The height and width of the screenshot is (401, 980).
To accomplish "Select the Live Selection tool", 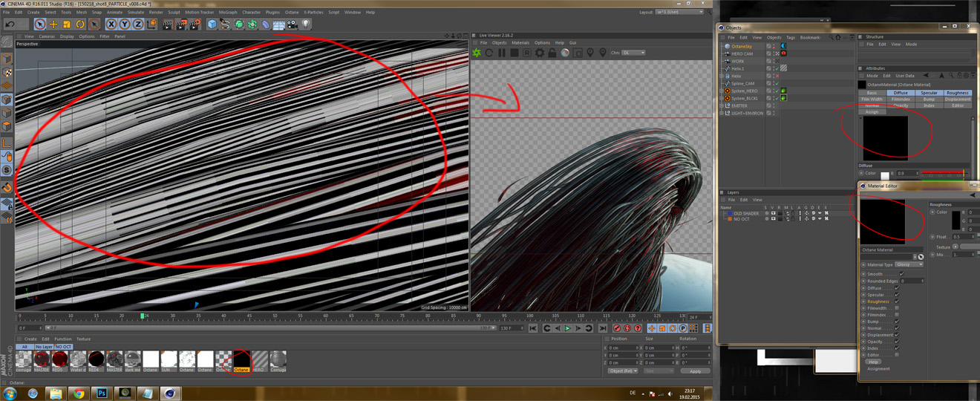I will 40,25.
